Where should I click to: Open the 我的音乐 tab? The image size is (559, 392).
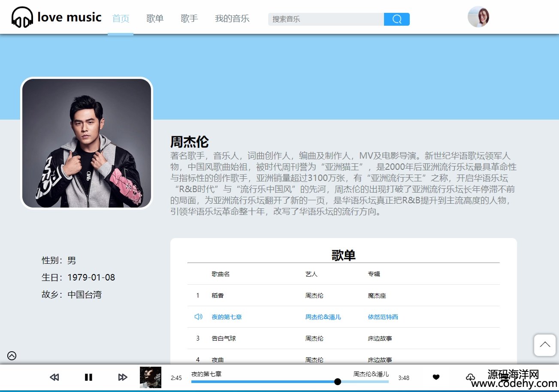point(232,18)
